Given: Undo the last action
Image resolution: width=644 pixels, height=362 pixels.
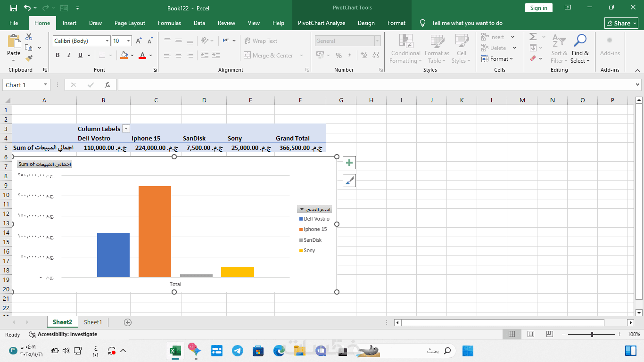Looking at the screenshot, I should (x=27, y=8).
